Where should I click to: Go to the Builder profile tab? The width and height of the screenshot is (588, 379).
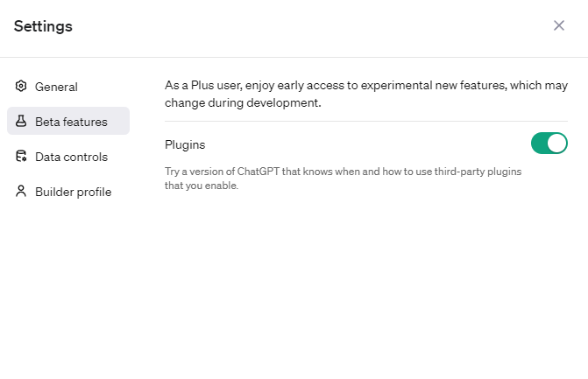point(73,192)
